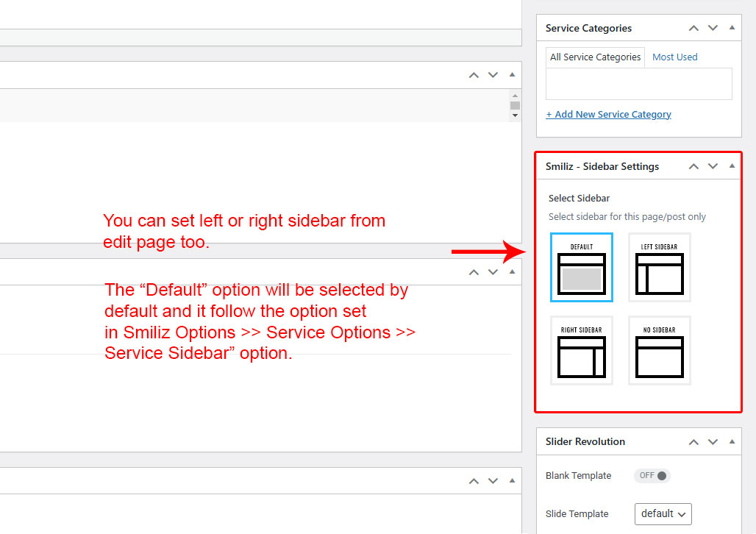Move Slider Revolution panel down
This screenshot has width=756, height=534.
(x=713, y=441)
